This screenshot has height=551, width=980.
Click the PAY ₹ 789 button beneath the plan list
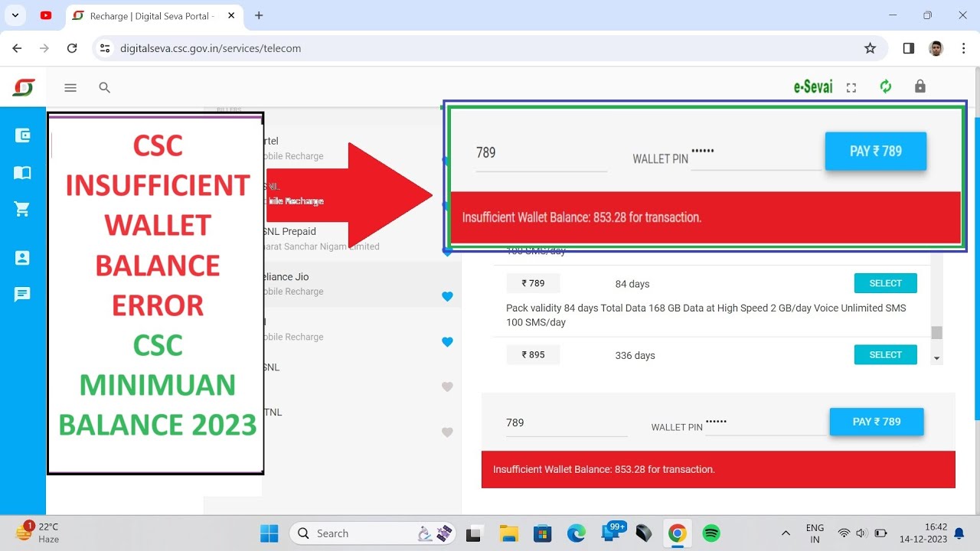877,422
